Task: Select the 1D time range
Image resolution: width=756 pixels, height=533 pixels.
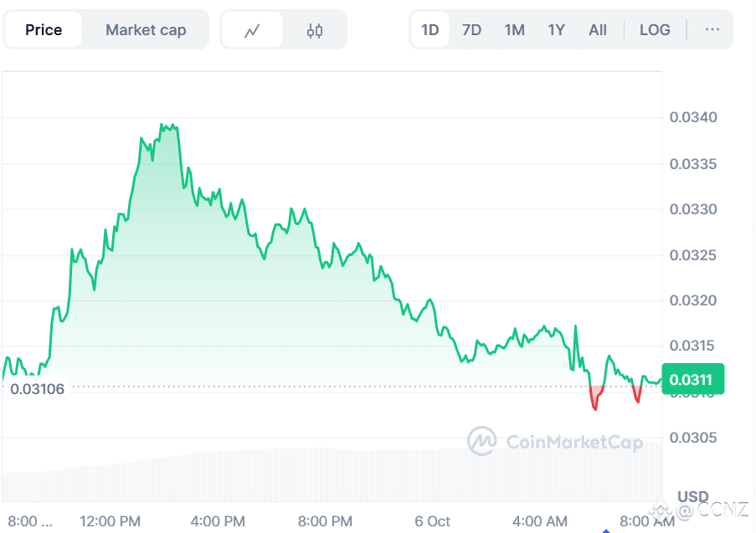Action: (430, 30)
